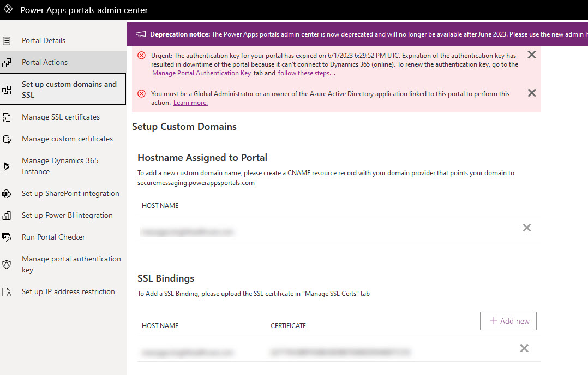588x375 pixels.
Task: Delete the SSL binding row
Action: tap(524, 348)
